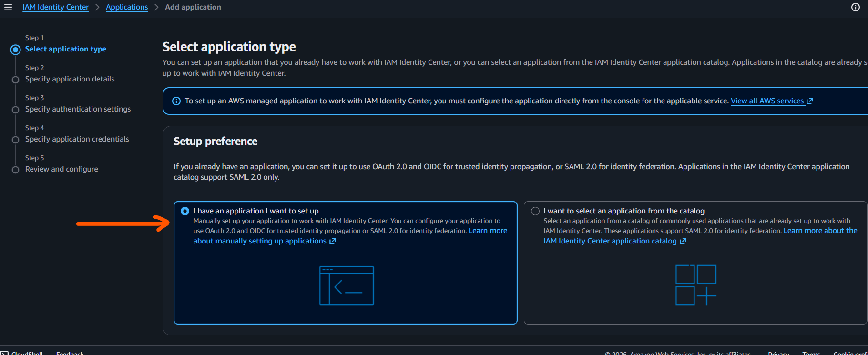868x355 pixels.
Task: Click the Add application breadcrumb text
Action: (193, 7)
